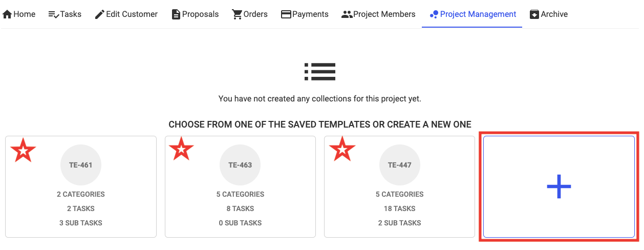Create a new collection with the plus card
Image resolution: width=644 pixels, height=250 pixels.
[x=559, y=186]
